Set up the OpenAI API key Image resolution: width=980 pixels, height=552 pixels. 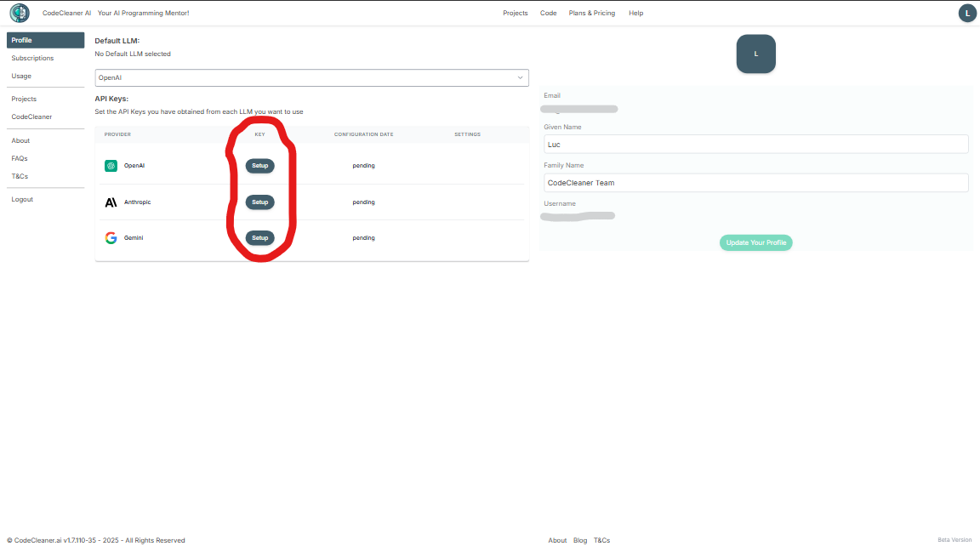[x=260, y=166]
